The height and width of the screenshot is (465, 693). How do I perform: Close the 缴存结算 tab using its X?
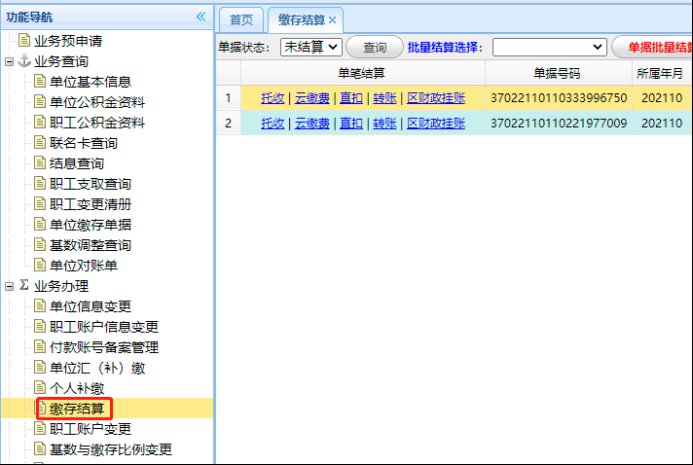pos(332,20)
